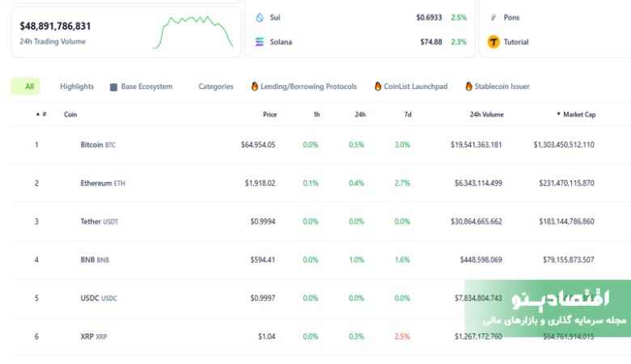
Task: Click the 24h trading volume sparkline chart
Action: [x=193, y=32]
